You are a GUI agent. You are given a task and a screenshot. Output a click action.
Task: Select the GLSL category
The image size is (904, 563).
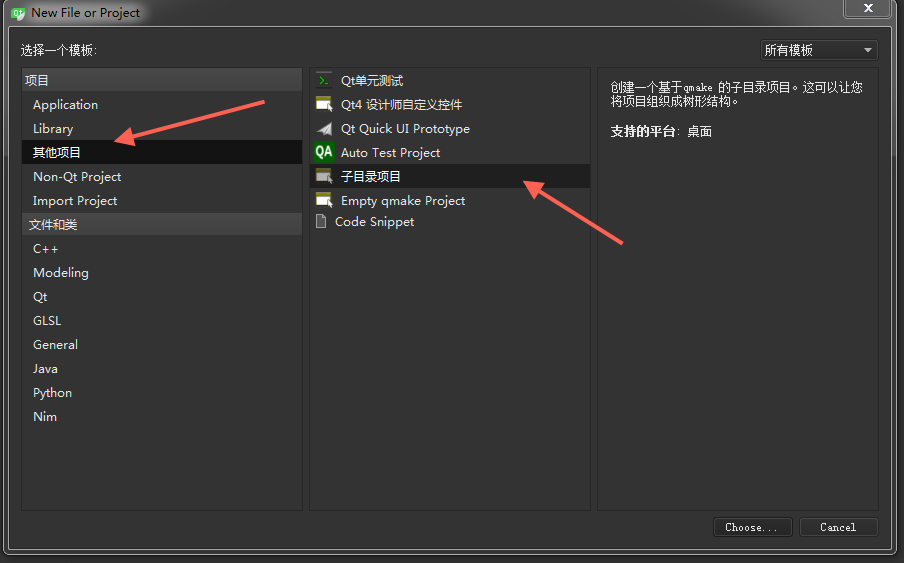(162, 320)
